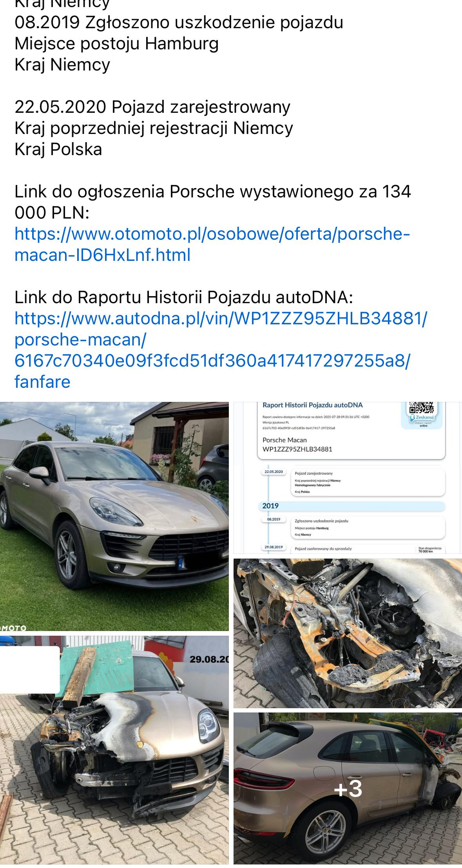Open burnt Porsche front photo dated 29.08
462x868 pixels.
click(x=114, y=750)
